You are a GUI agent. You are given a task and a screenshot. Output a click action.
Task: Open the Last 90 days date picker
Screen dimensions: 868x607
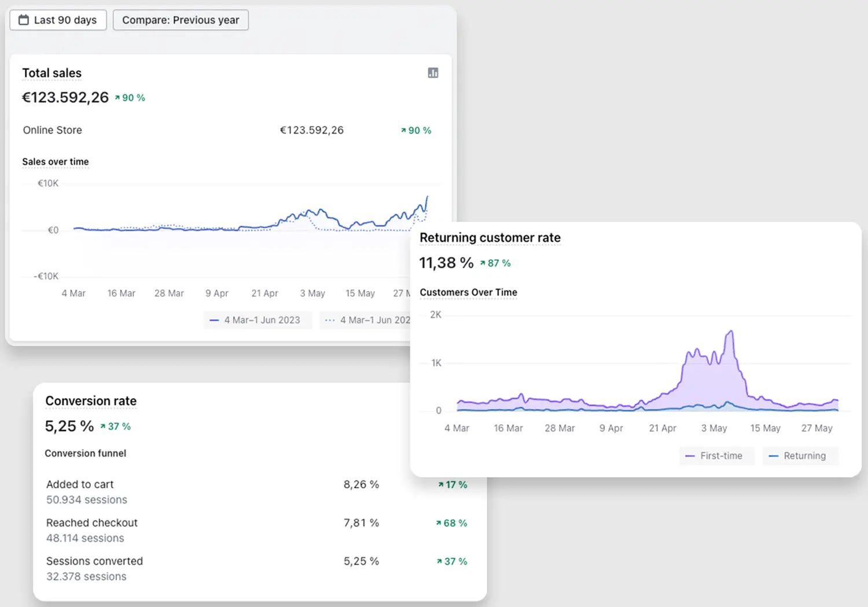[58, 20]
